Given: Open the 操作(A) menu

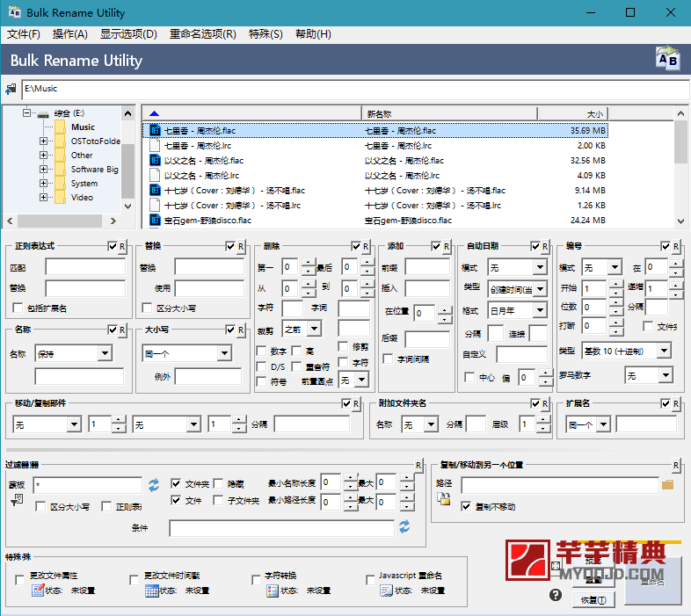Looking at the screenshot, I should (70, 34).
